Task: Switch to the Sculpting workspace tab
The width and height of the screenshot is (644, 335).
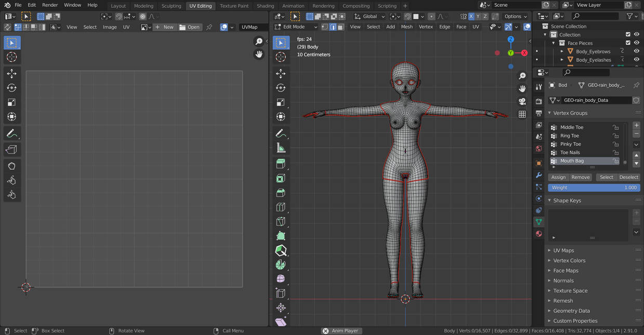Action: [171, 6]
